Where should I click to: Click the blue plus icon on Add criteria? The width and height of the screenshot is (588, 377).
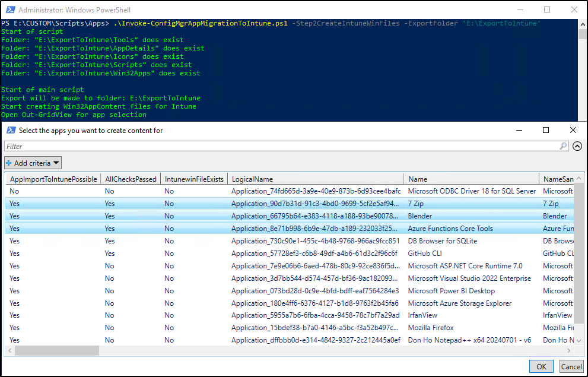coord(9,163)
